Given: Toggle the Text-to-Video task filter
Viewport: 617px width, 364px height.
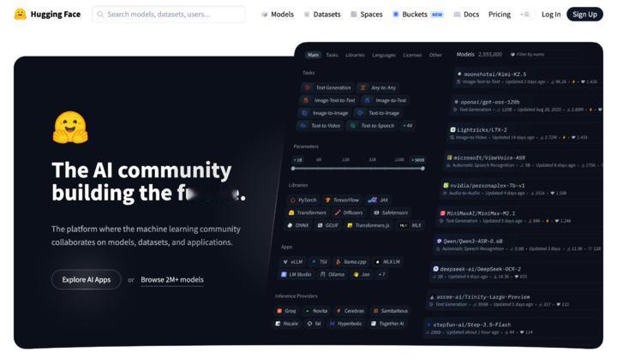Looking at the screenshot, I should pyautogui.click(x=320, y=125).
